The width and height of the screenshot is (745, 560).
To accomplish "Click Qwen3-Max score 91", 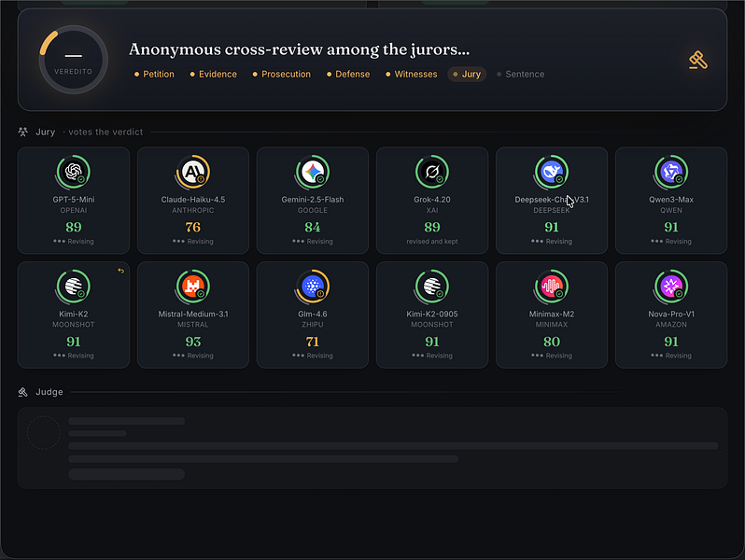I will coord(671,227).
